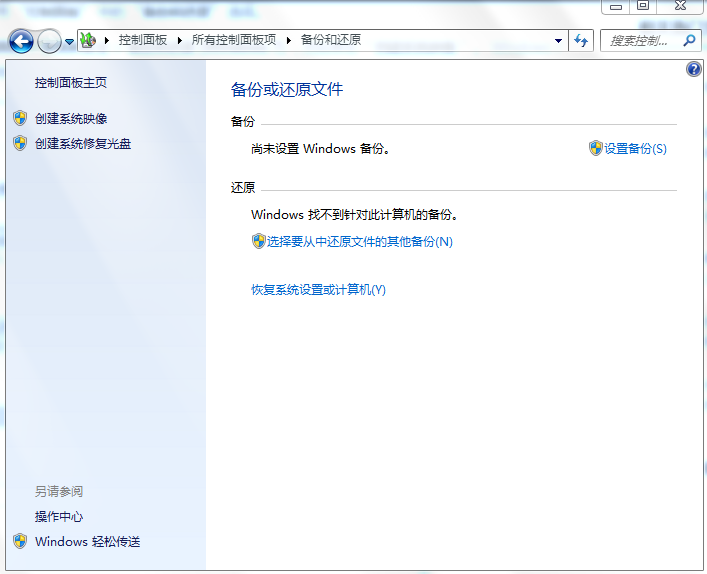Open 创建系统映像 link
This screenshot has width=707, height=574.
[71, 119]
